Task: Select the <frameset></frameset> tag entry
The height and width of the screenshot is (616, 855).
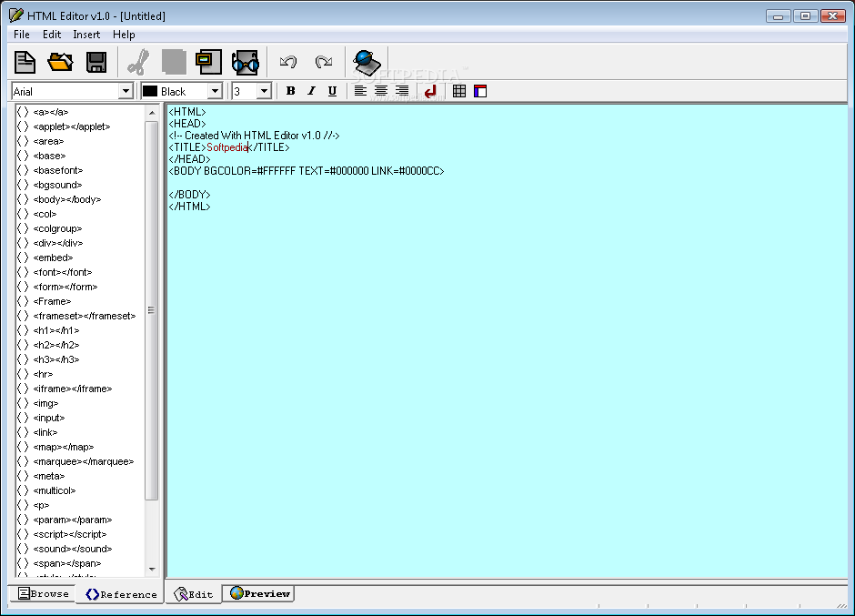Action: (85, 316)
